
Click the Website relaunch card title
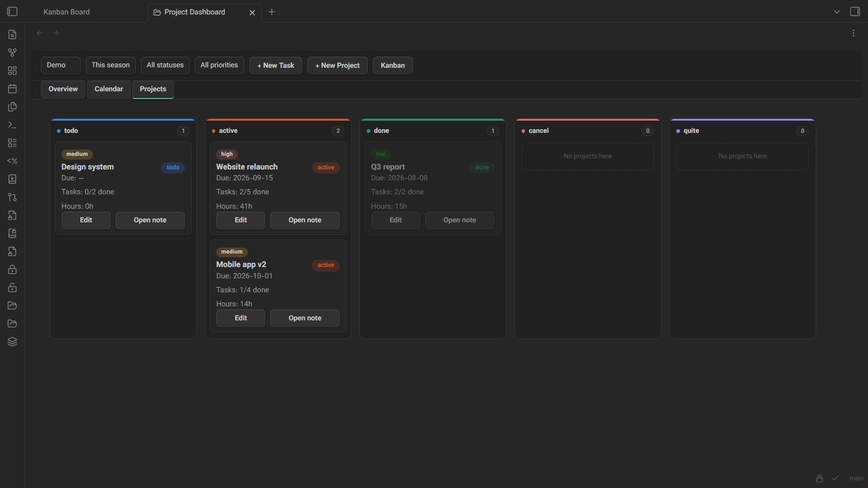(x=247, y=167)
